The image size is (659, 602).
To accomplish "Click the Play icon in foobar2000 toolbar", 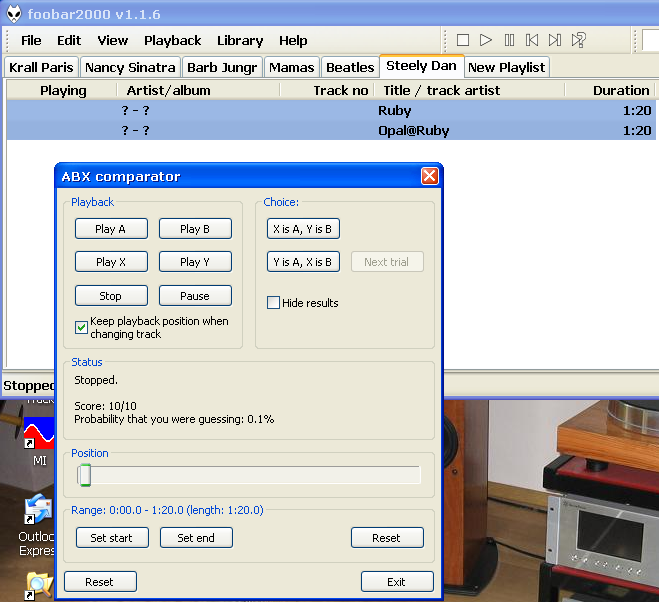I will (x=486, y=40).
